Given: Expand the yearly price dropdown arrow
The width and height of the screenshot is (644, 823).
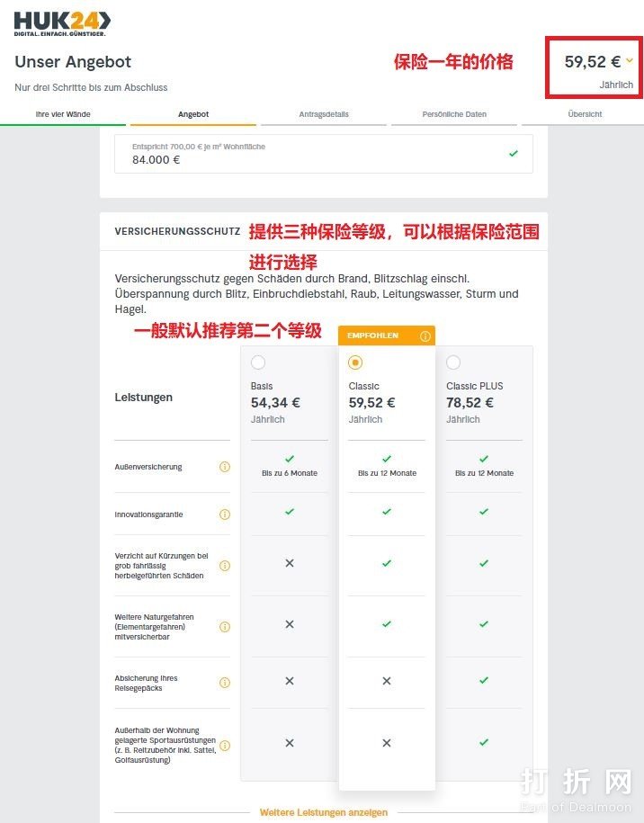Looking at the screenshot, I should click(630, 61).
